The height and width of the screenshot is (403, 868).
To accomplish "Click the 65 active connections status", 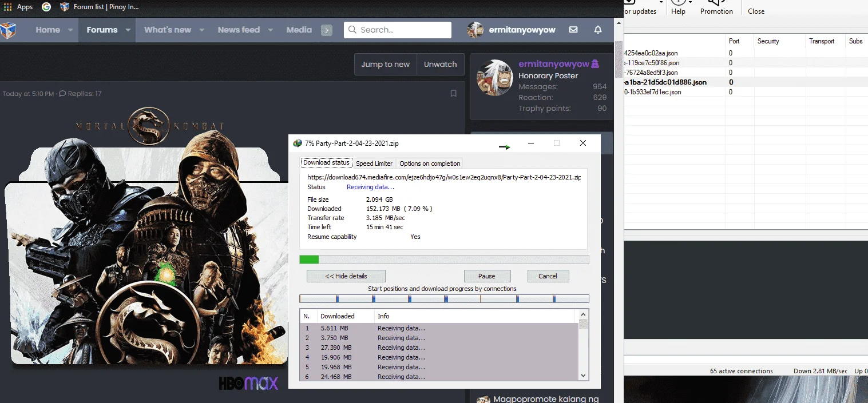I will tap(741, 371).
